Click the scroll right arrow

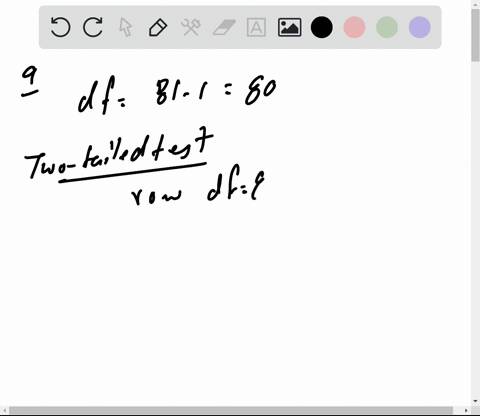466,410
